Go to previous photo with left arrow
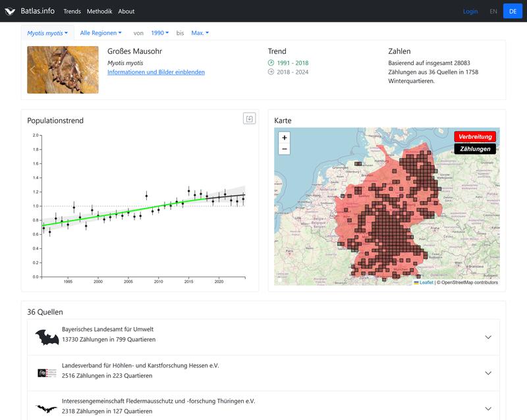Screen dimensions: 527x420 (x=32, y=70)
